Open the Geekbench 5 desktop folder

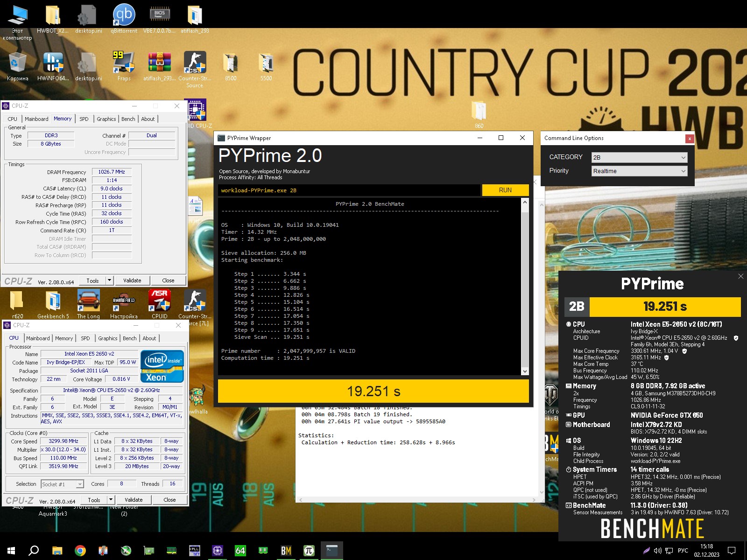[x=53, y=304]
